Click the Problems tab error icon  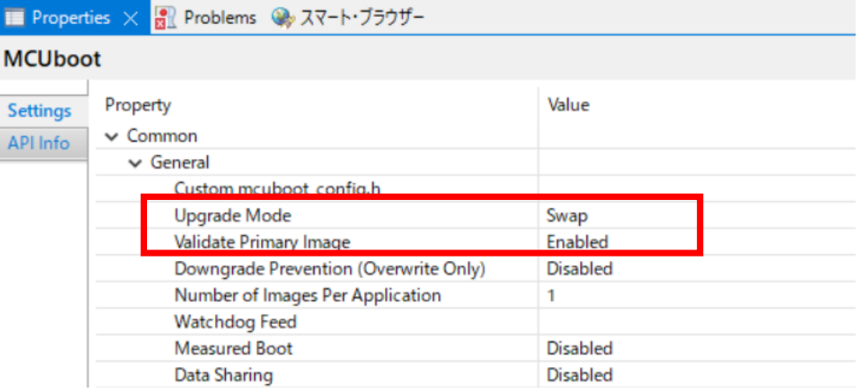(165, 18)
